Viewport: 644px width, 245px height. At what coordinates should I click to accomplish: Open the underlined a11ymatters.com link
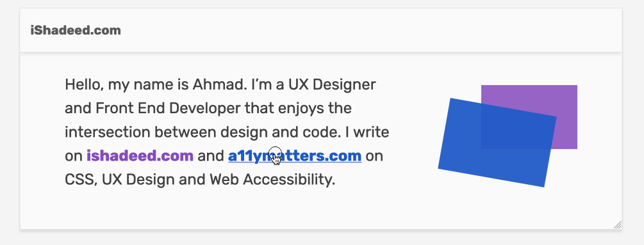pos(295,156)
